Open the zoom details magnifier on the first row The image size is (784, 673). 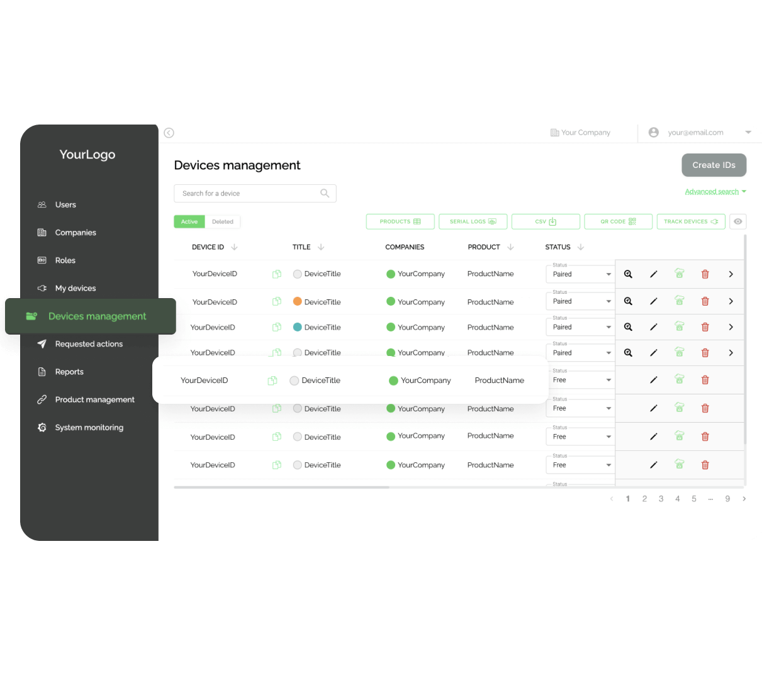click(628, 274)
